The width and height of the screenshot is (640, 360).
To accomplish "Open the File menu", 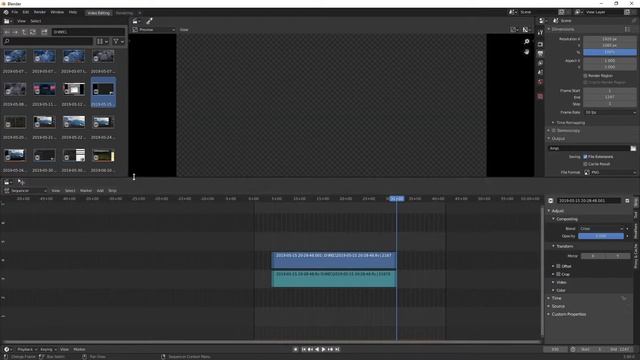I will pyautogui.click(x=15, y=12).
